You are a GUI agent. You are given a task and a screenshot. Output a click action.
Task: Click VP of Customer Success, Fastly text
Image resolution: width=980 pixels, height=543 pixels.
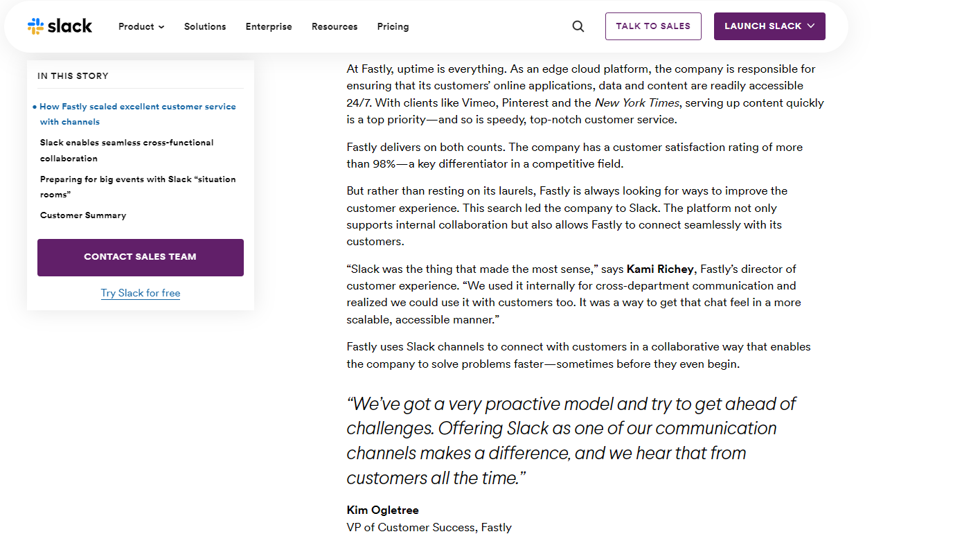(429, 527)
